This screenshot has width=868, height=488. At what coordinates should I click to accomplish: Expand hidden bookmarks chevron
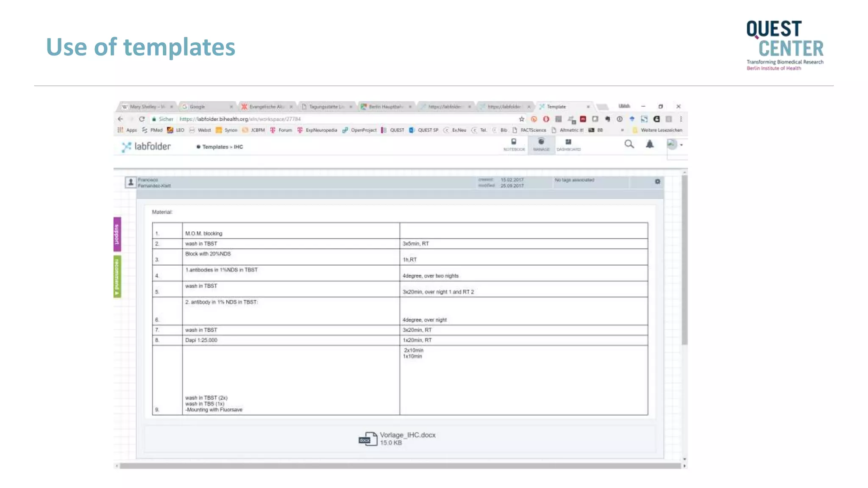pyautogui.click(x=622, y=130)
